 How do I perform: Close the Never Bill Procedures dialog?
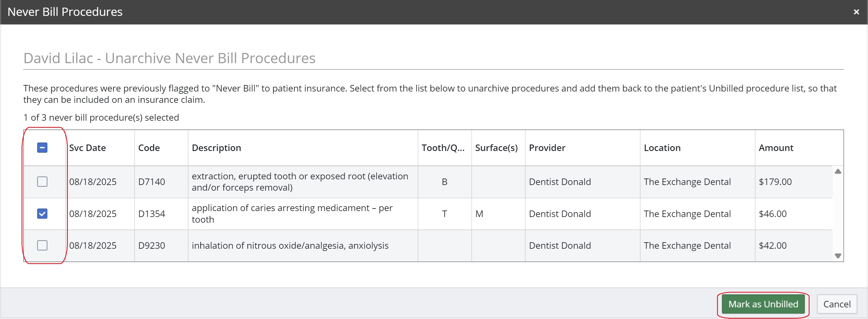point(856,12)
